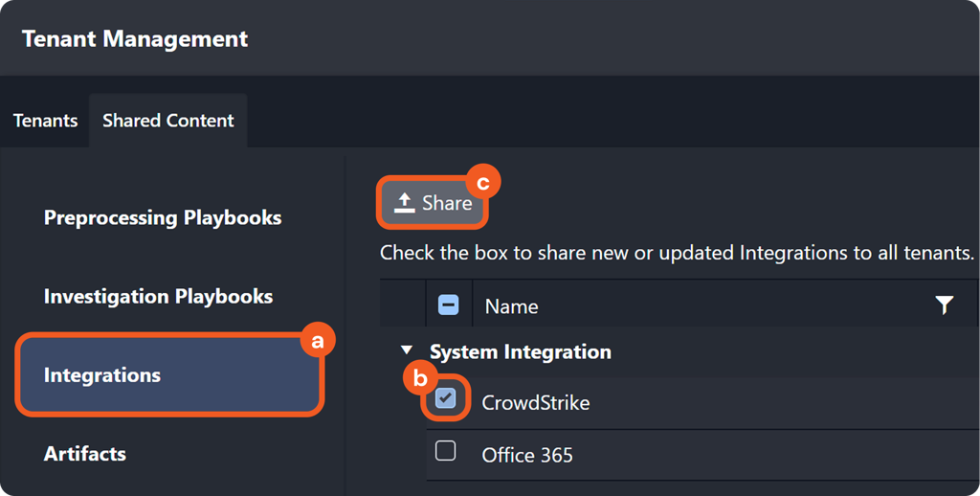Click the filter funnel icon in Name column
980x496 pixels.
[x=944, y=305]
